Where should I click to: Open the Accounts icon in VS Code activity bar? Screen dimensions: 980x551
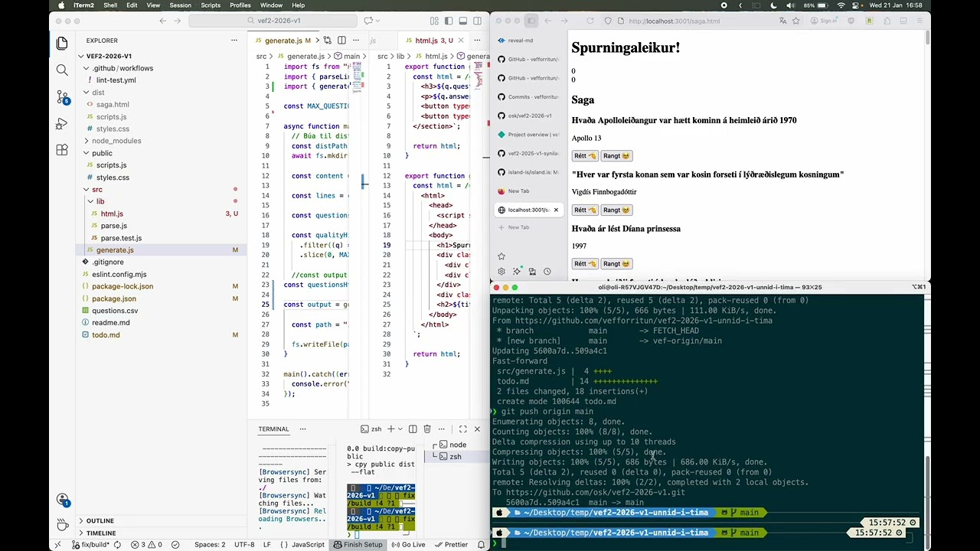[x=62, y=500]
